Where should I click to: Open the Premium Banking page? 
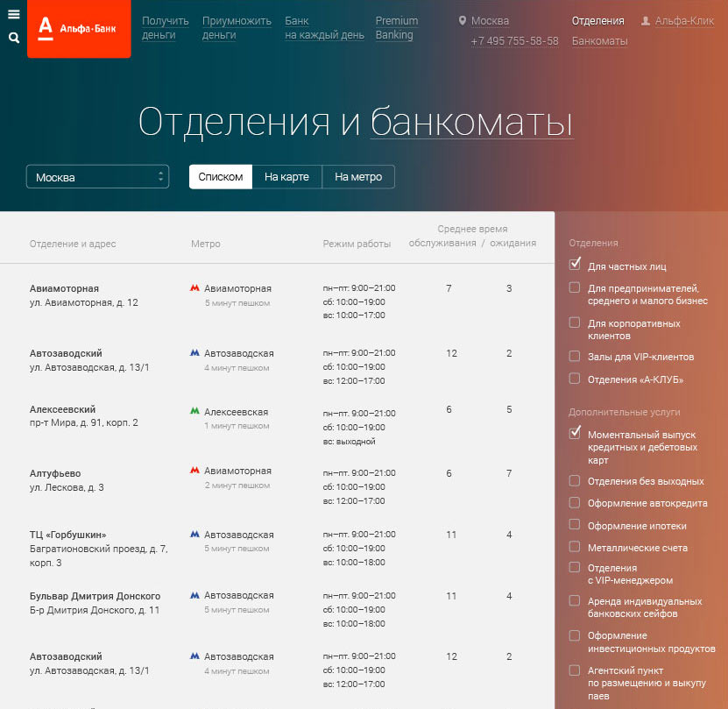396,27
